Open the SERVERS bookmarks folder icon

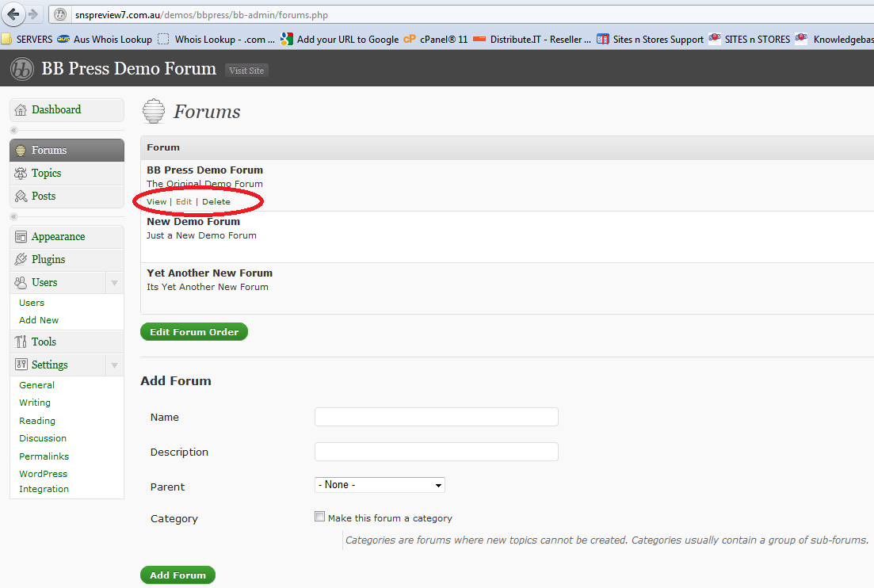[6, 39]
